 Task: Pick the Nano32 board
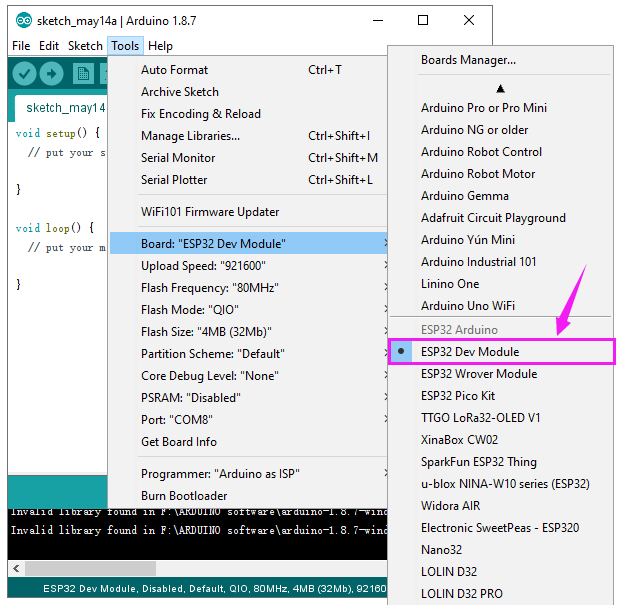coord(501,550)
